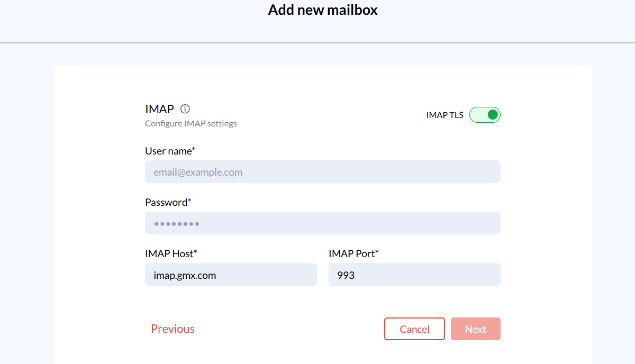Click the IMAP section heading text

(x=159, y=109)
